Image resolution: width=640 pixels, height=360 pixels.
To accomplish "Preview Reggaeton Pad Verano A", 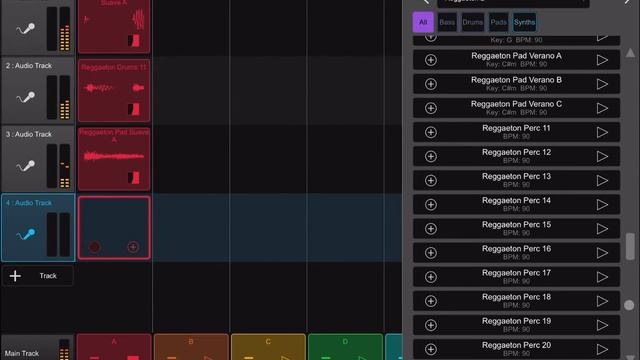I will (602, 60).
